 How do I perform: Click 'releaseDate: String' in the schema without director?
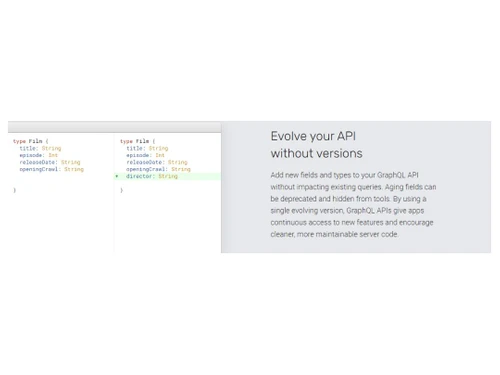[50, 162]
